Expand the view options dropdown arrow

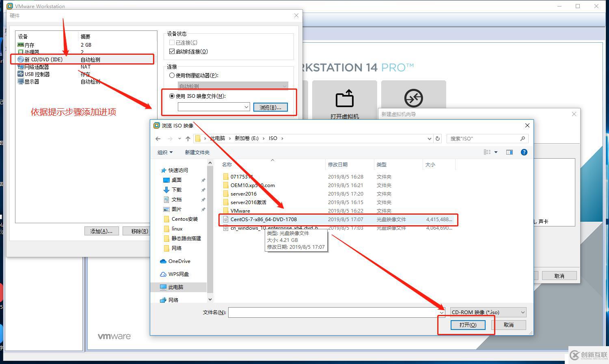pos(496,152)
